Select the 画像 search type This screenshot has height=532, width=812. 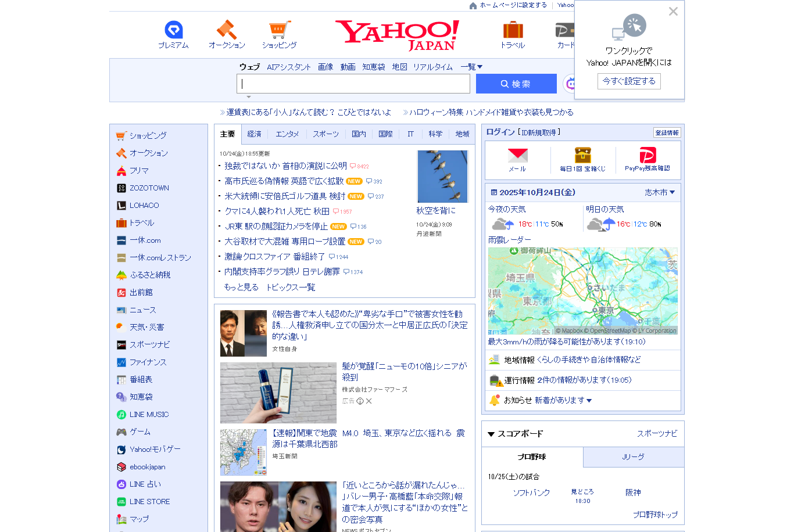click(325, 67)
